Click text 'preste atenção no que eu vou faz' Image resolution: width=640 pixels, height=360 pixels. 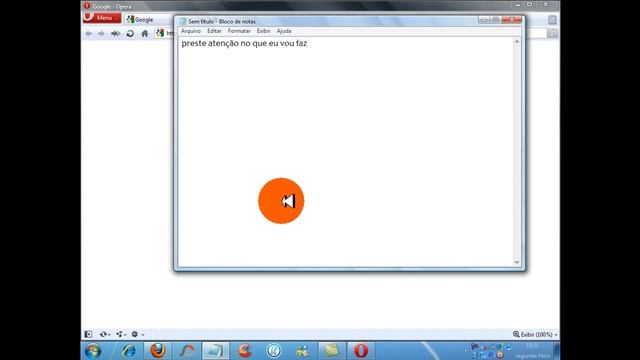click(x=244, y=43)
